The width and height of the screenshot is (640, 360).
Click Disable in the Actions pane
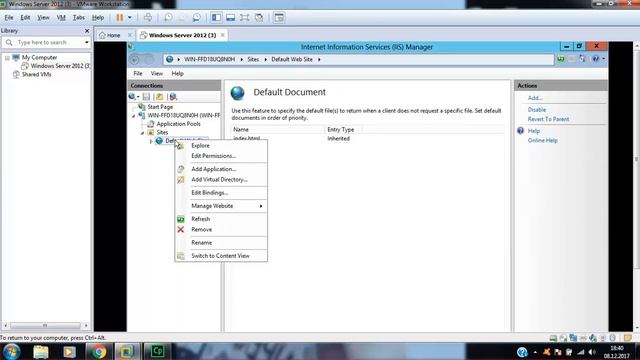tap(537, 110)
